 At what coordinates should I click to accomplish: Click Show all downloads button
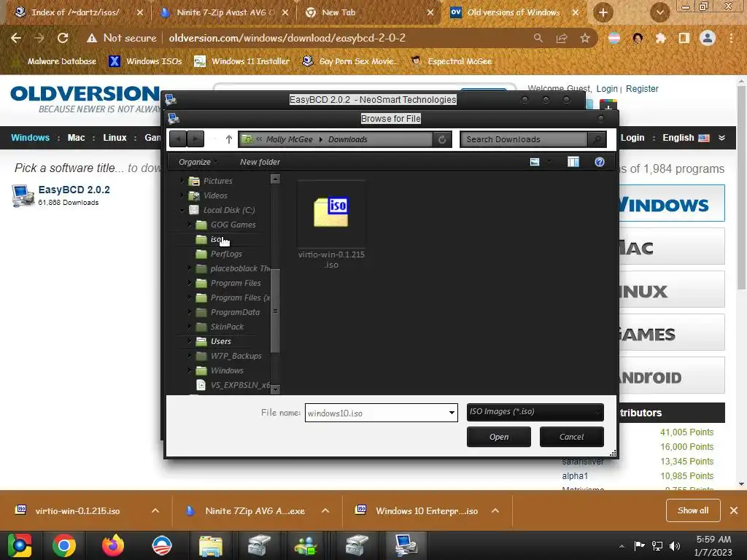coord(693,510)
